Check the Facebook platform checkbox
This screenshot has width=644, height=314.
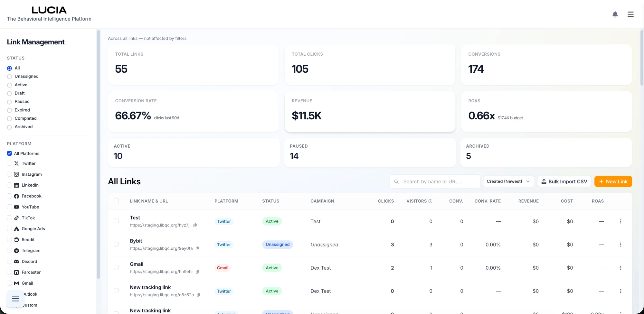pos(9,196)
